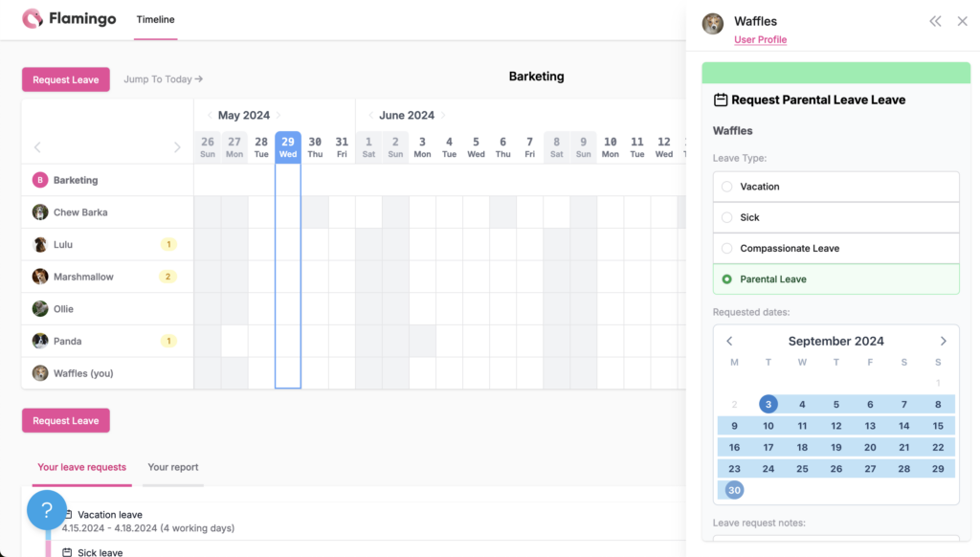Viewport: 980px width, 557px height.
Task: Switch to the Your report tab
Action: (173, 467)
